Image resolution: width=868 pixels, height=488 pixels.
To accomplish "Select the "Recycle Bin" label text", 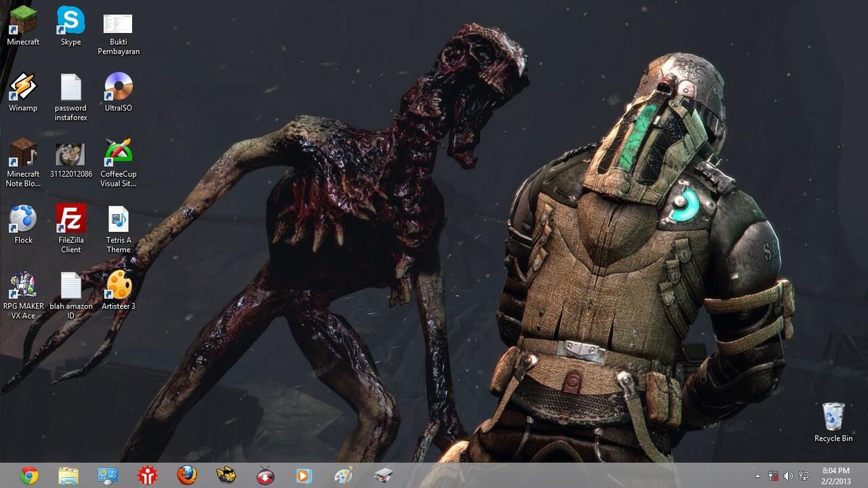I will (x=833, y=439).
